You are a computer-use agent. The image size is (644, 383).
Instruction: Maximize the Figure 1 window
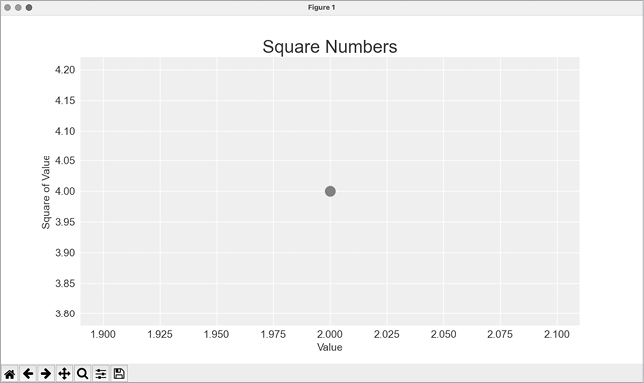29,7
